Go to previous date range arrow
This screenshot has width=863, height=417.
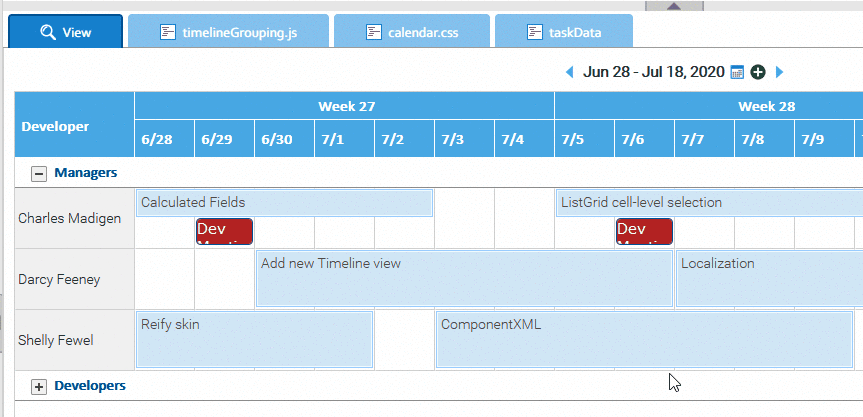tap(570, 72)
